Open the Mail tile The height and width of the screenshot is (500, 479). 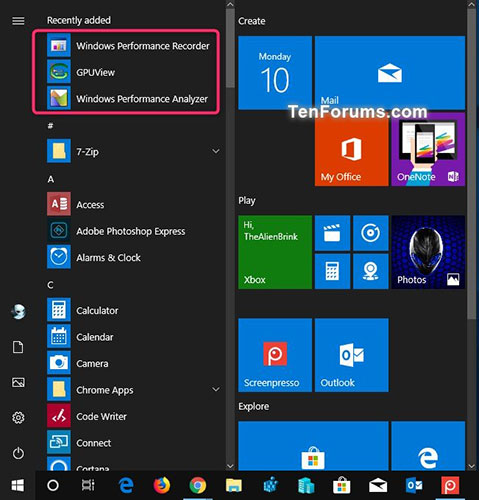(x=390, y=73)
